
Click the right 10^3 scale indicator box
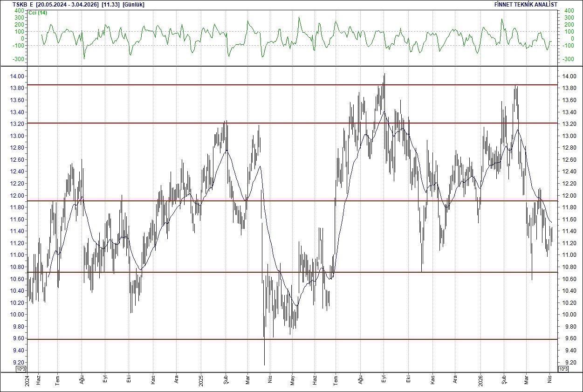(x=562, y=368)
